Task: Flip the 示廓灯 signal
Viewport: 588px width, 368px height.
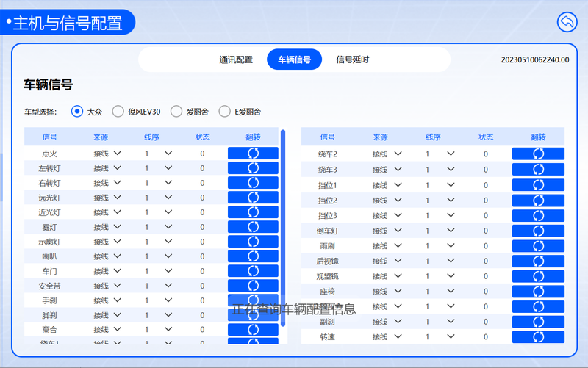Action: [x=253, y=242]
